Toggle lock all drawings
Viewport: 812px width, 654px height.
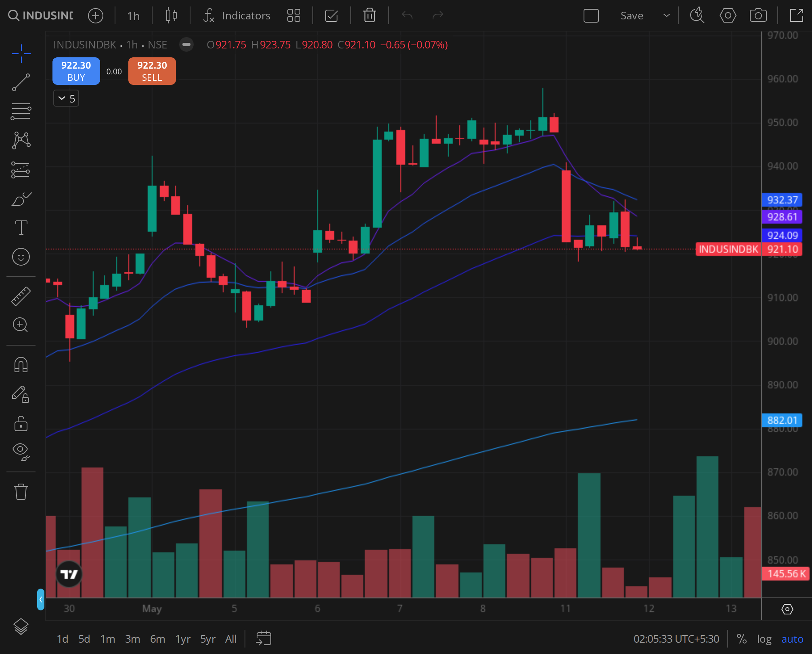21,423
